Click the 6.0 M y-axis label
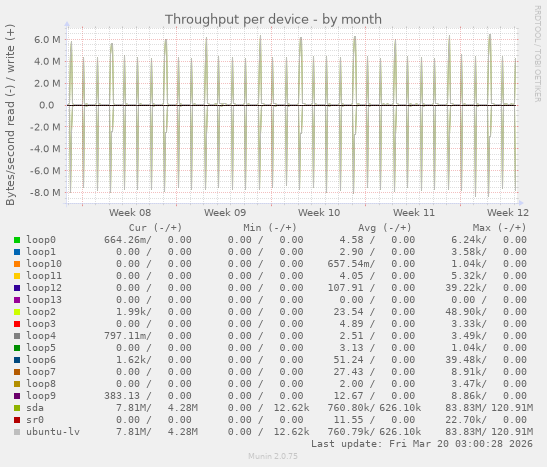 pyautogui.click(x=47, y=40)
